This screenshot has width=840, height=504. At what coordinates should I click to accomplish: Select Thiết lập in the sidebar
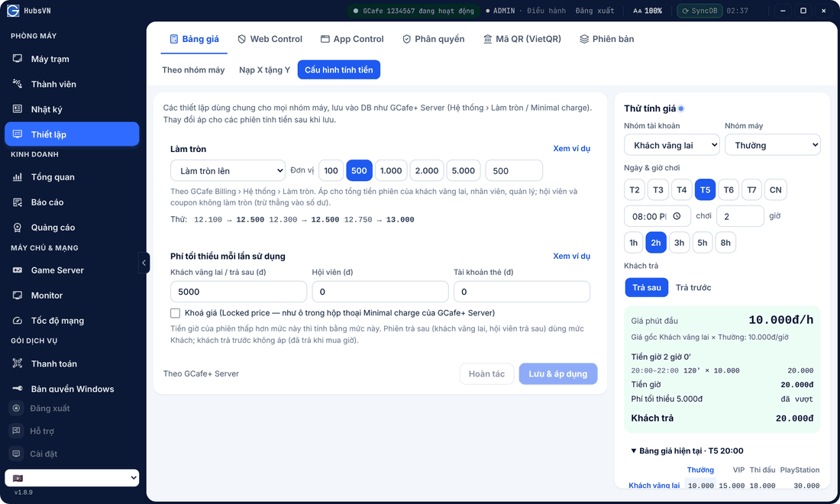coord(72,134)
